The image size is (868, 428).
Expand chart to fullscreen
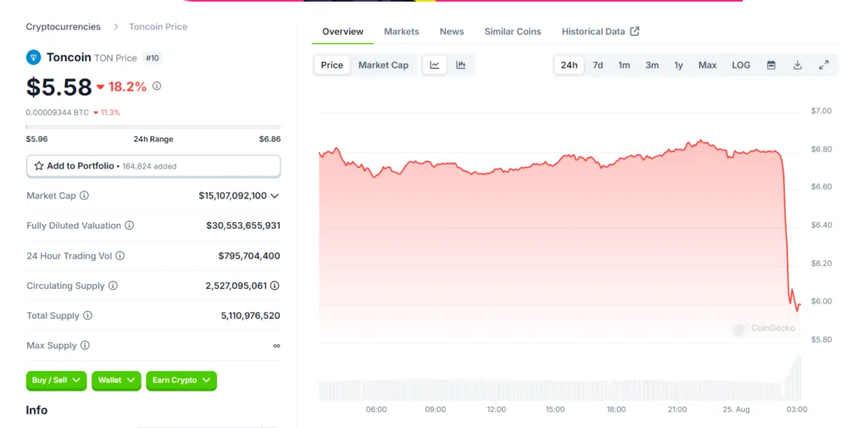(x=823, y=65)
